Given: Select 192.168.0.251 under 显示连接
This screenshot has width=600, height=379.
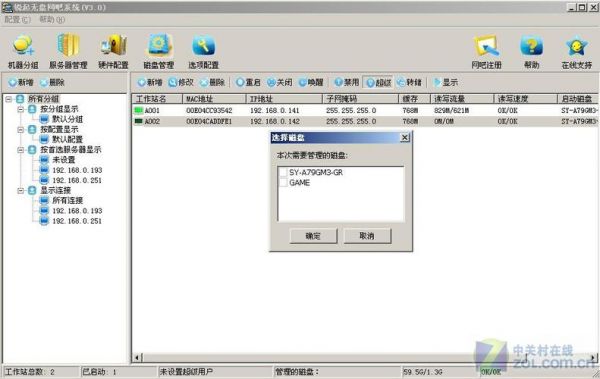Looking at the screenshot, I should tap(77, 221).
